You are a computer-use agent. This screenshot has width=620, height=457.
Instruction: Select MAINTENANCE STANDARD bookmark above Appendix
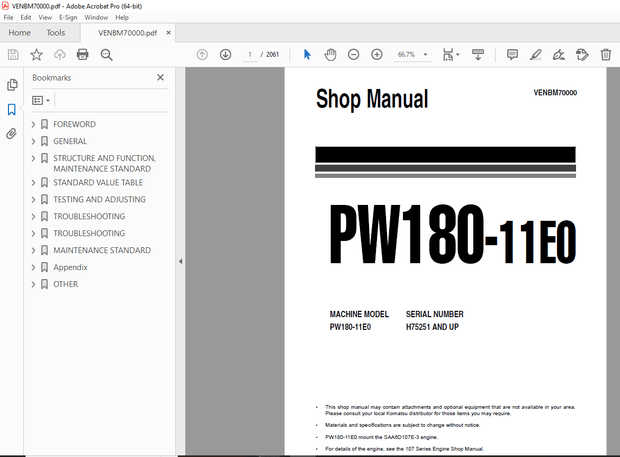tap(102, 251)
